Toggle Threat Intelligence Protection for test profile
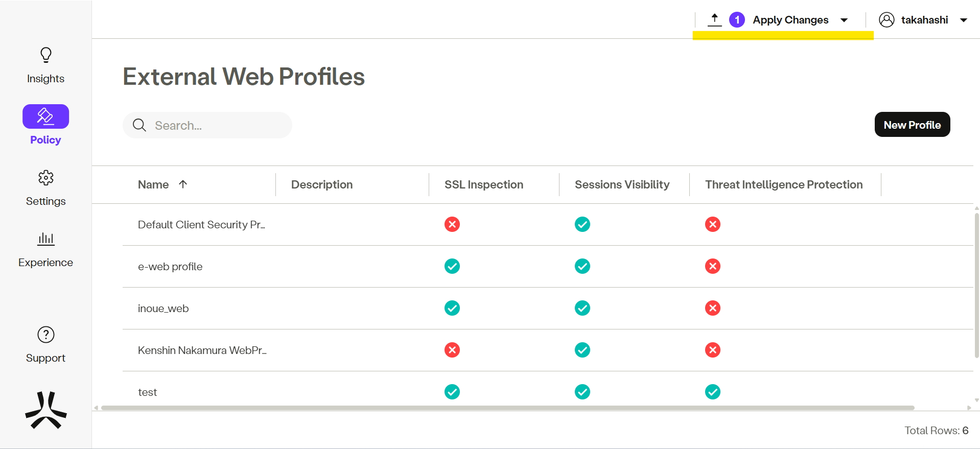980x449 pixels. point(712,392)
